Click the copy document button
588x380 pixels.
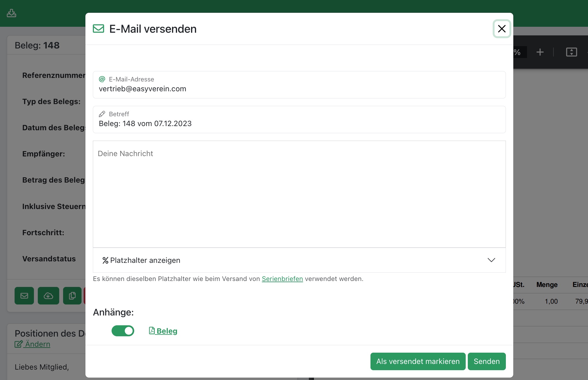pyautogui.click(x=72, y=296)
